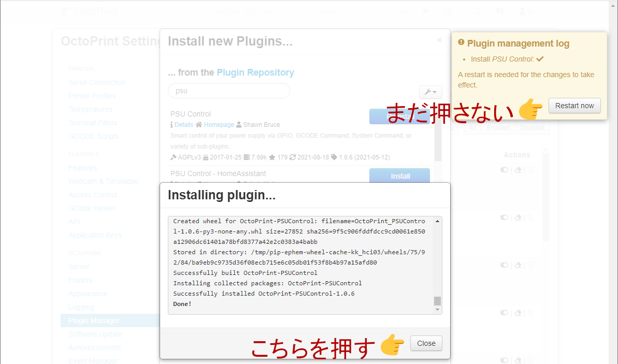The image size is (618, 364).
Task: Click the refresh icon beside 2021-08-18
Action: 293,157
